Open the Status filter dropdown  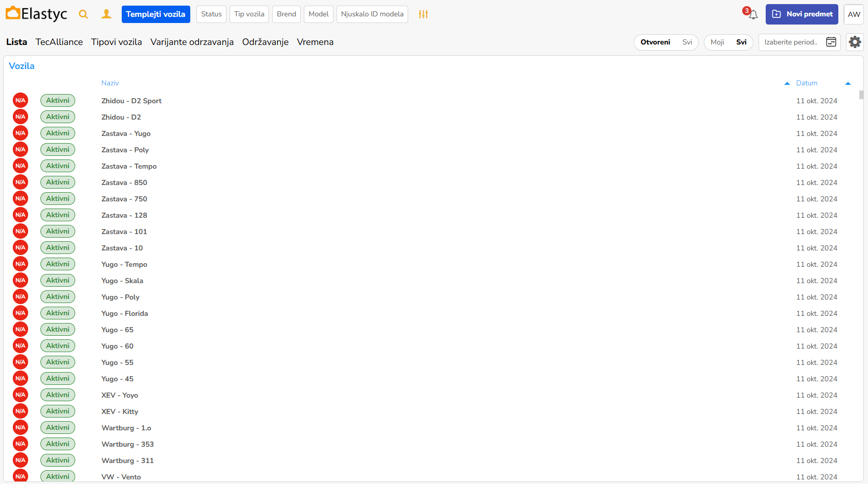tap(211, 14)
